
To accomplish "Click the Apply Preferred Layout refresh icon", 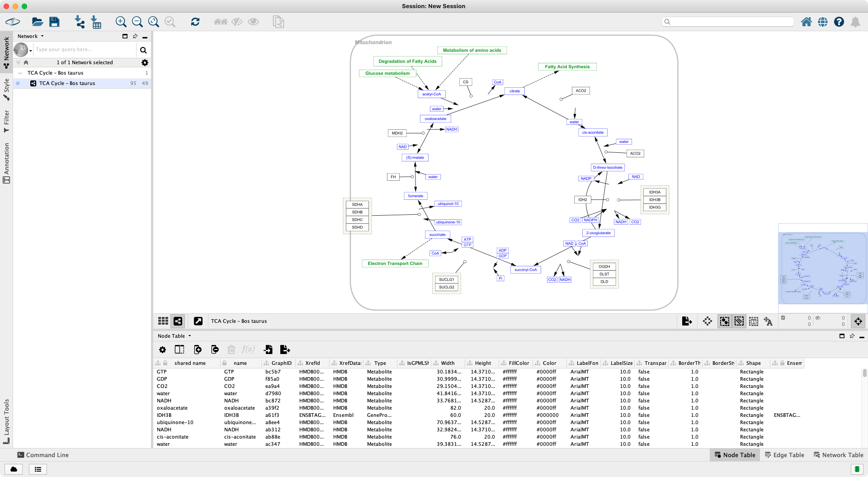I will coord(195,22).
